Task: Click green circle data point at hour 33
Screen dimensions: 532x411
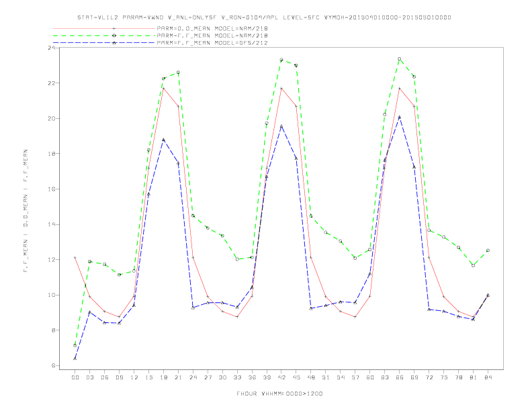Action: coord(237,259)
